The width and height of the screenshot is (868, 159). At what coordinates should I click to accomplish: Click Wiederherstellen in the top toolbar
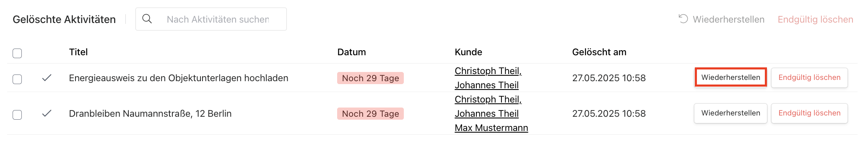coord(728,19)
